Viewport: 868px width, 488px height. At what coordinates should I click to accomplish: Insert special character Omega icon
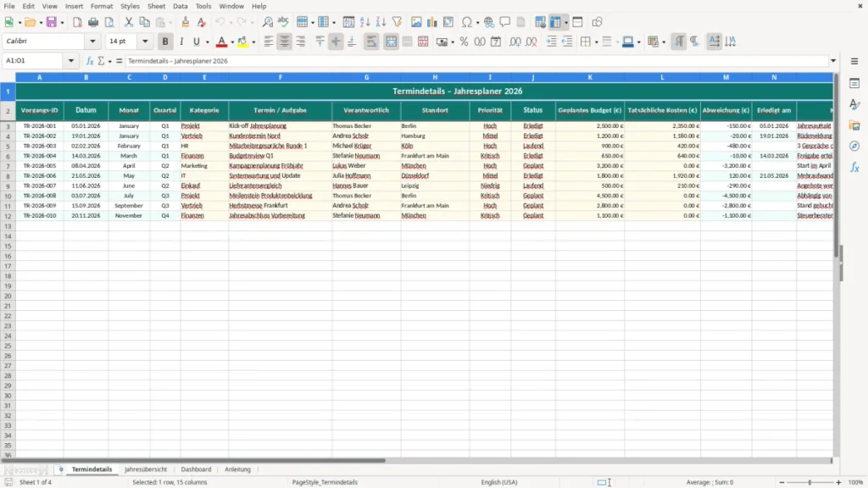click(467, 22)
